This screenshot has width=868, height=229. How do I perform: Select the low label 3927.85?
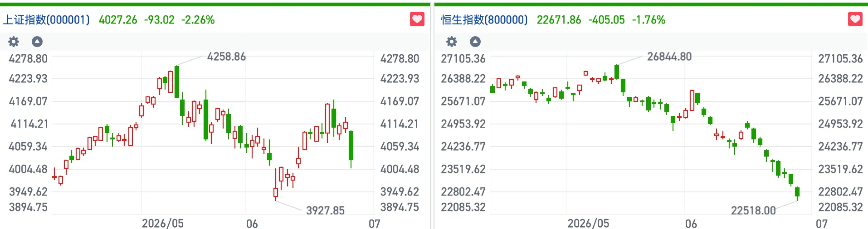click(325, 210)
